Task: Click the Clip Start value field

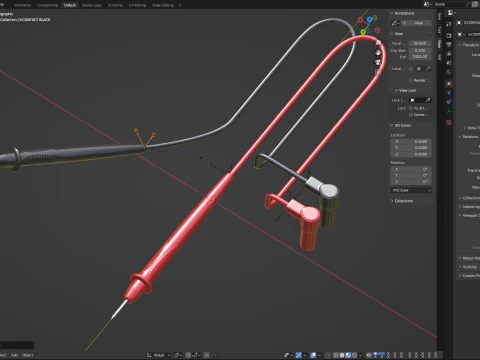Action: point(420,50)
